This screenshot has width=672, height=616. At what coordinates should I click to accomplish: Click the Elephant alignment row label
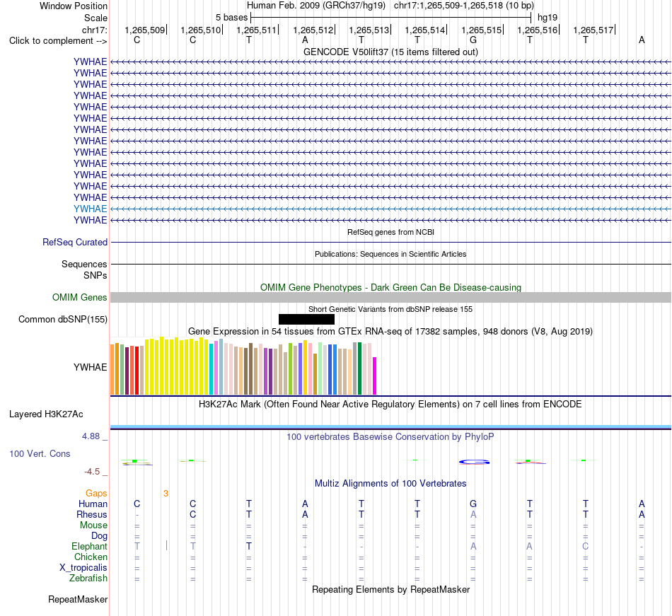(x=89, y=546)
